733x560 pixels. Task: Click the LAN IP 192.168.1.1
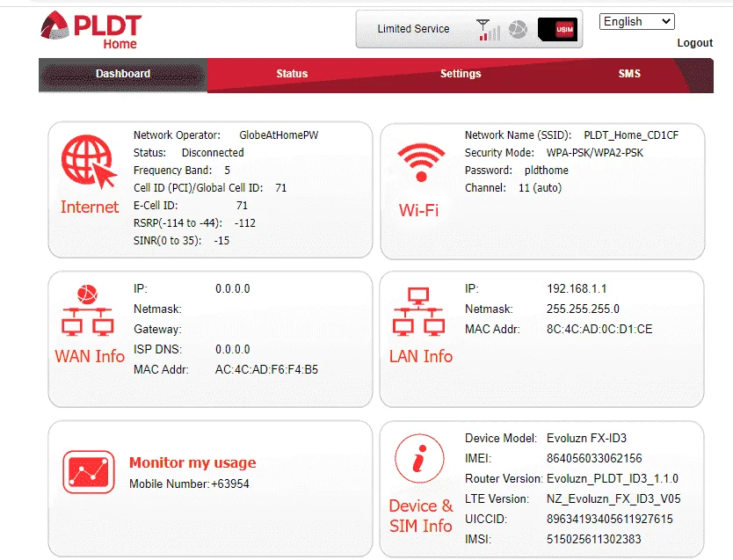coord(577,289)
